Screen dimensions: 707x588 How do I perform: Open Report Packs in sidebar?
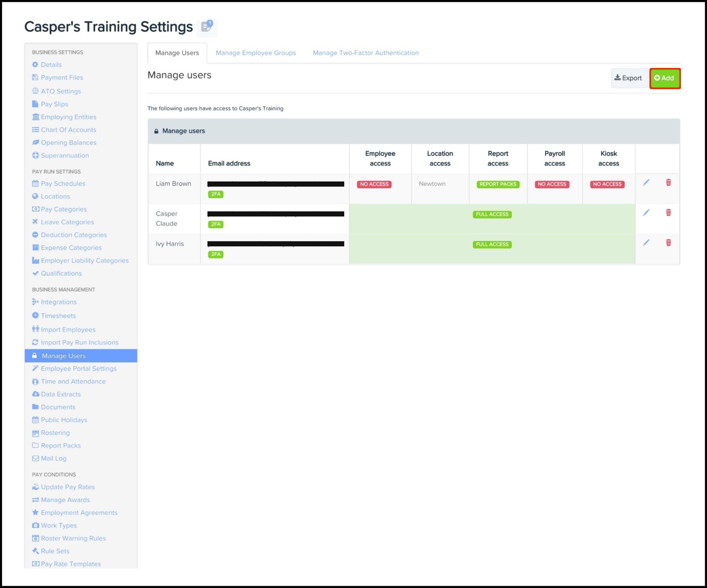click(x=61, y=446)
